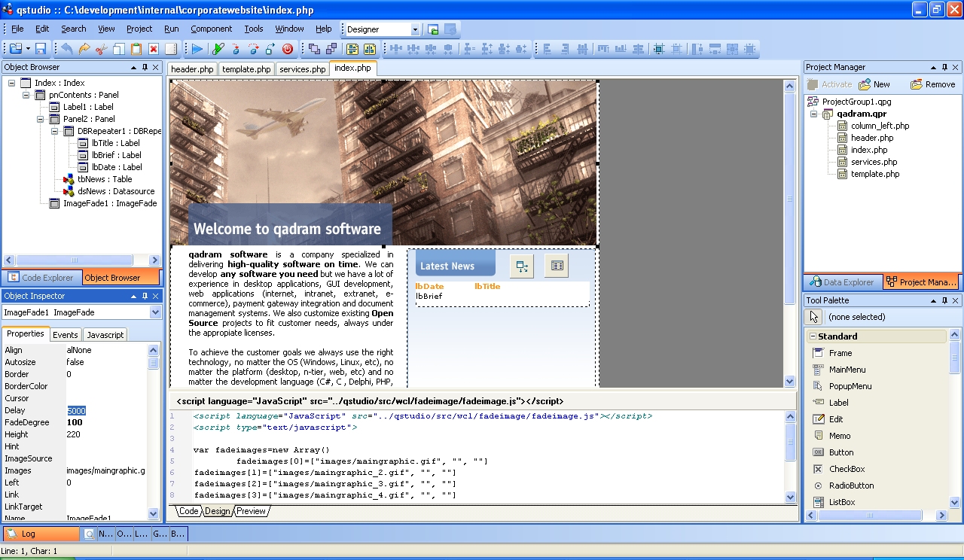Click the Delay property value field

[x=105, y=410]
